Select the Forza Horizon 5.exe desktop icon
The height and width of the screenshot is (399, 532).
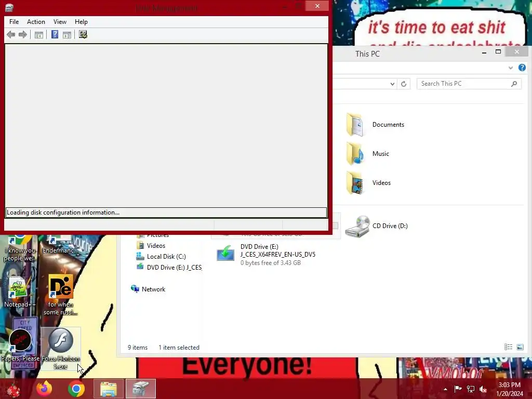pos(61,349)
